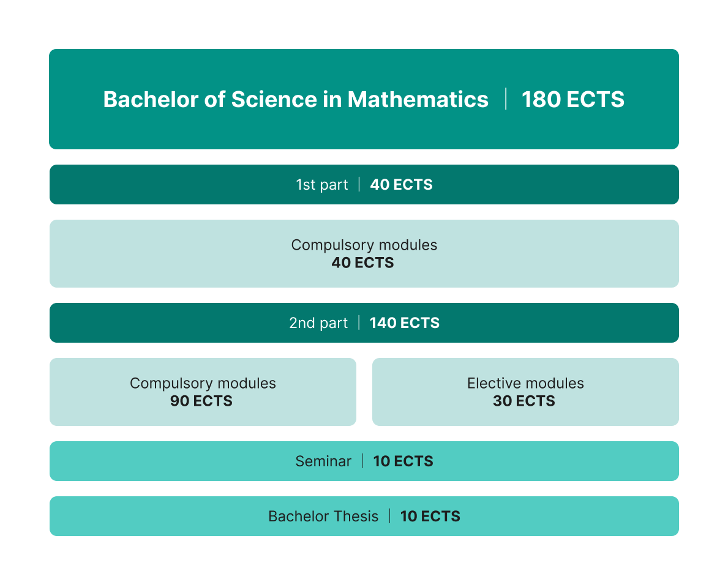
Task: Select the Bachelor Thesis 10 ECTS bar
Action: pos(364,516)
